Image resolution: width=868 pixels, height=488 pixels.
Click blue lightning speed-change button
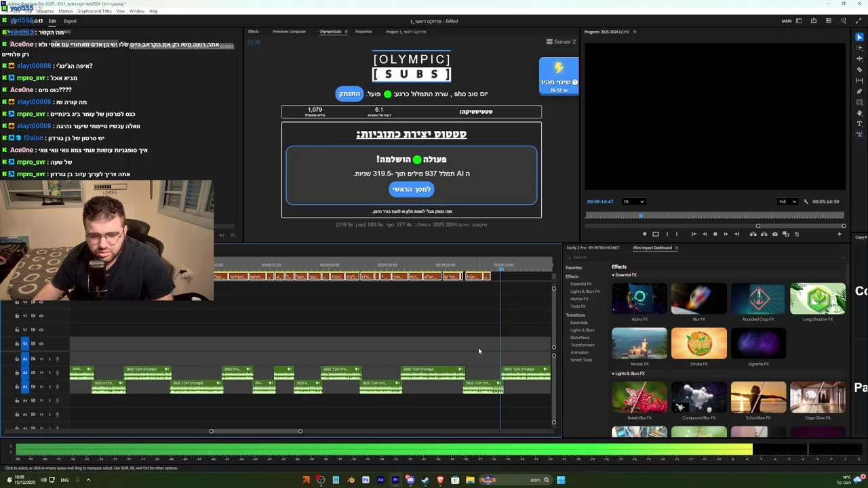559,76
